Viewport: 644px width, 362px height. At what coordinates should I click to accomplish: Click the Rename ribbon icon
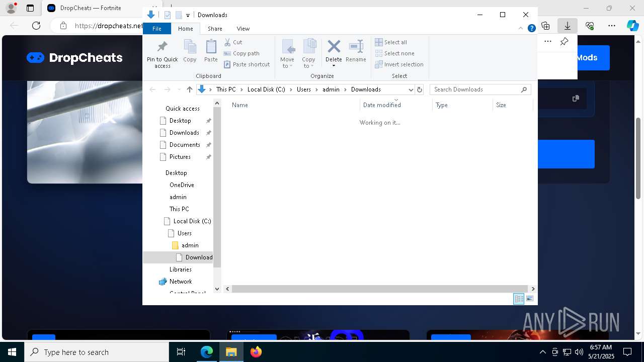coord(356,51)
